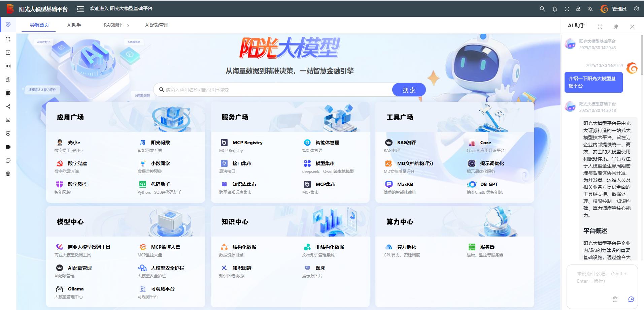Close the RAG测评 tab
Screen dimensions: 644x310
pos(128,25)
